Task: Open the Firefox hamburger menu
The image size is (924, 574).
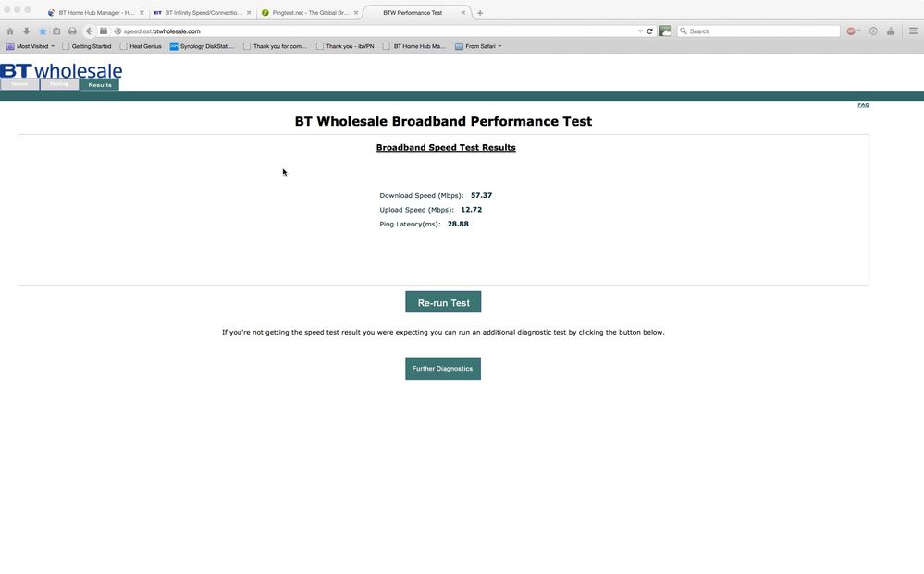Action: point(913,31)
